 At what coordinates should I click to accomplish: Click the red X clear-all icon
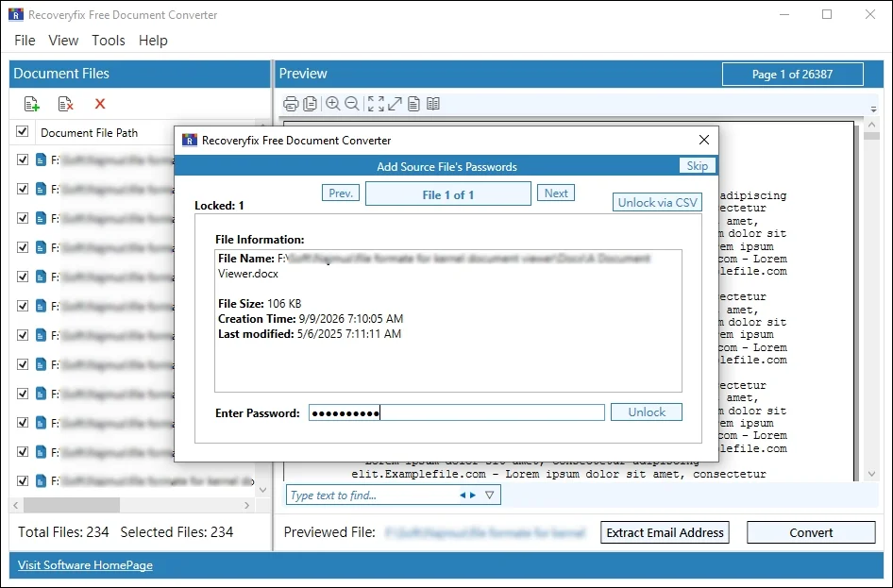[100, 104]
